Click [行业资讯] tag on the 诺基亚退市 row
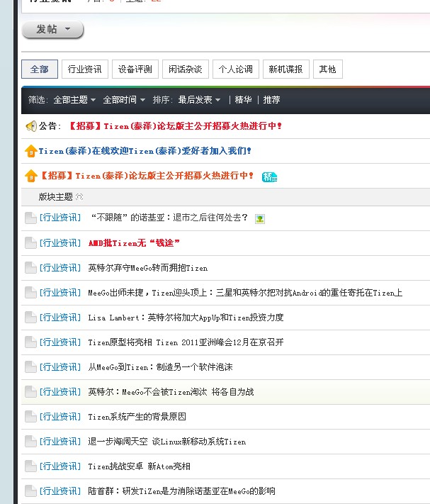Screen dimensions: 430x504 tap(60, 218)
